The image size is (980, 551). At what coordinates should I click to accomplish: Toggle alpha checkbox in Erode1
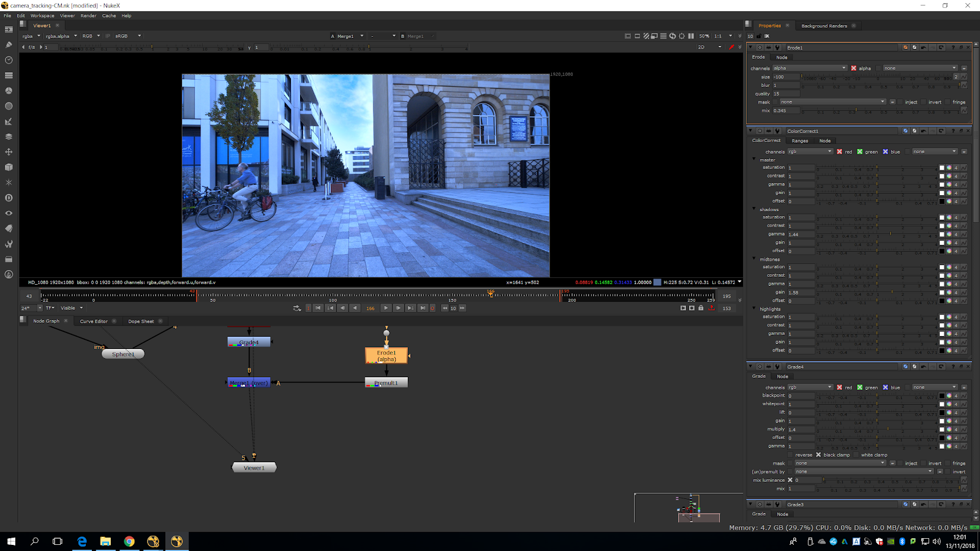point(854,69)
